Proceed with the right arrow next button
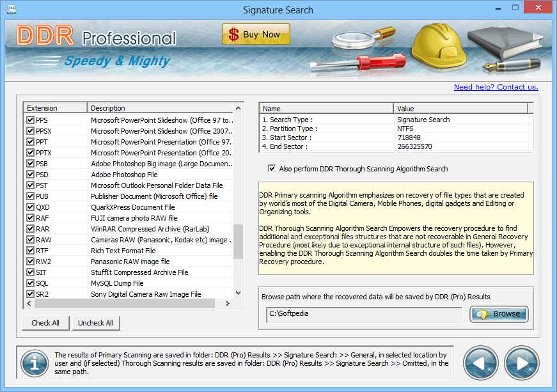This screenshot has height=392, width=557. [x=521, y=363]
